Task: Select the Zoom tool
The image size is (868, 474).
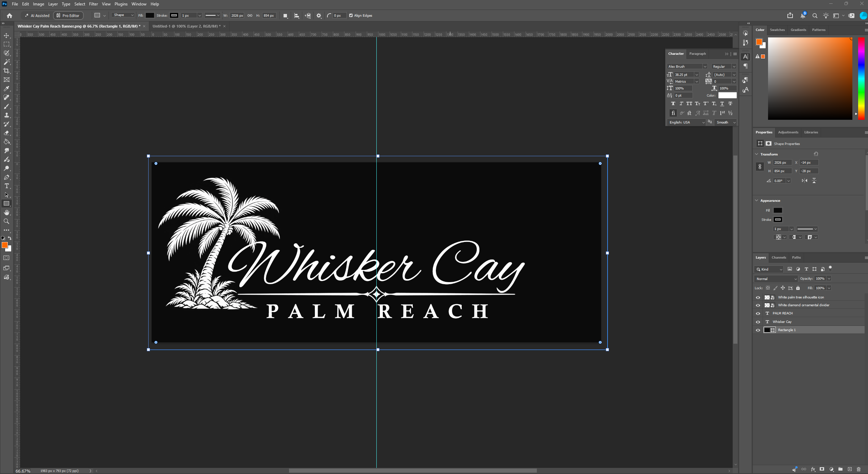Action: [6, 221]
